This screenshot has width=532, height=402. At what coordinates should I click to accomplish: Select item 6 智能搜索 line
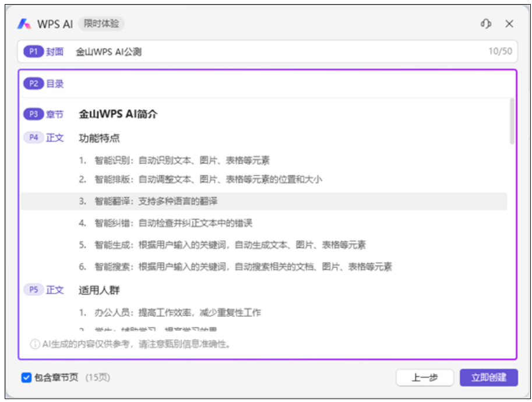coord(235,267)
